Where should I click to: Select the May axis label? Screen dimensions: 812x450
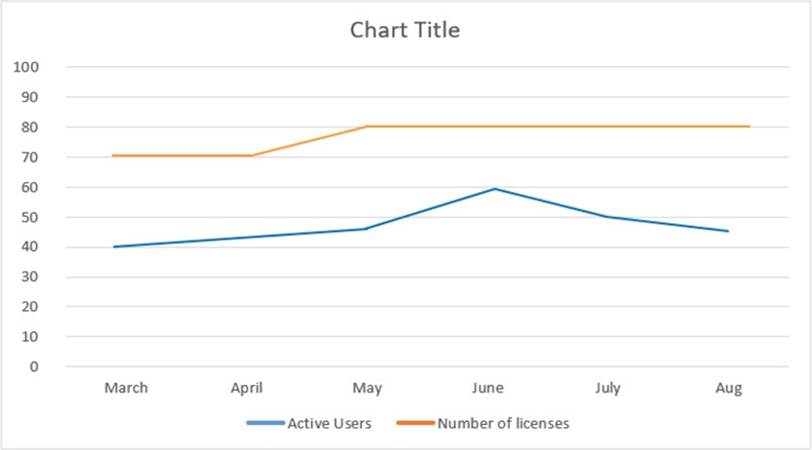pyautogui.click(x=367, y=388)
